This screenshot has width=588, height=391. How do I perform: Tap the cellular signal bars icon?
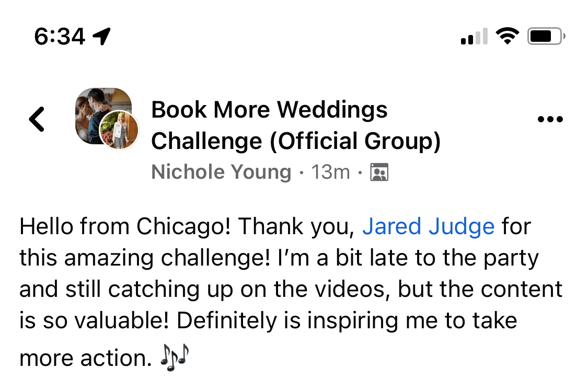[474, 37]
